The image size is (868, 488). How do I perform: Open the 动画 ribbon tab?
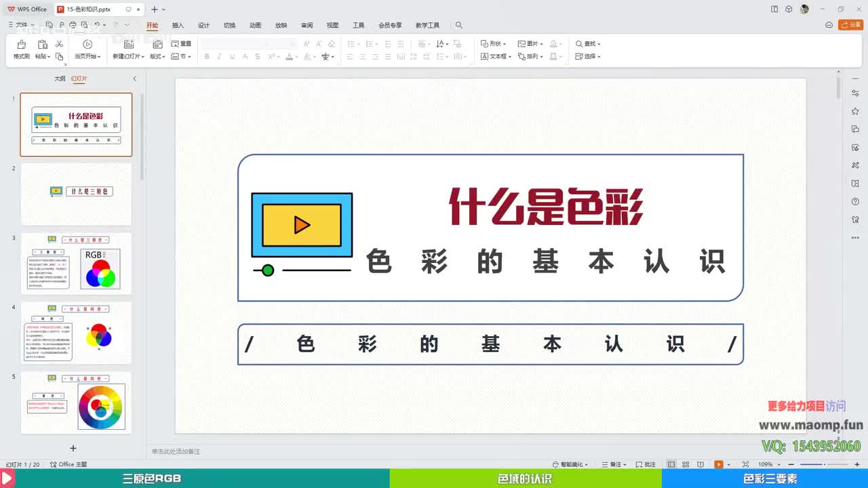click(x=255, y=25)
